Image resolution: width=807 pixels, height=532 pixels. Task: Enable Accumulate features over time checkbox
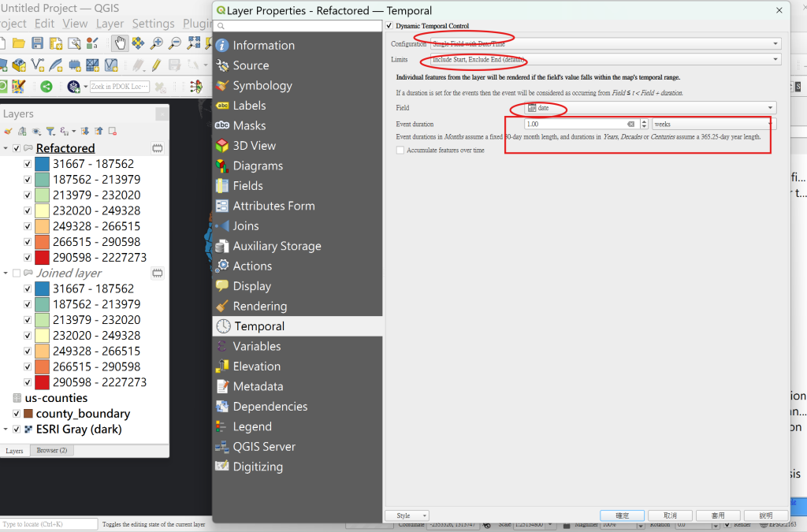[400, 151]
